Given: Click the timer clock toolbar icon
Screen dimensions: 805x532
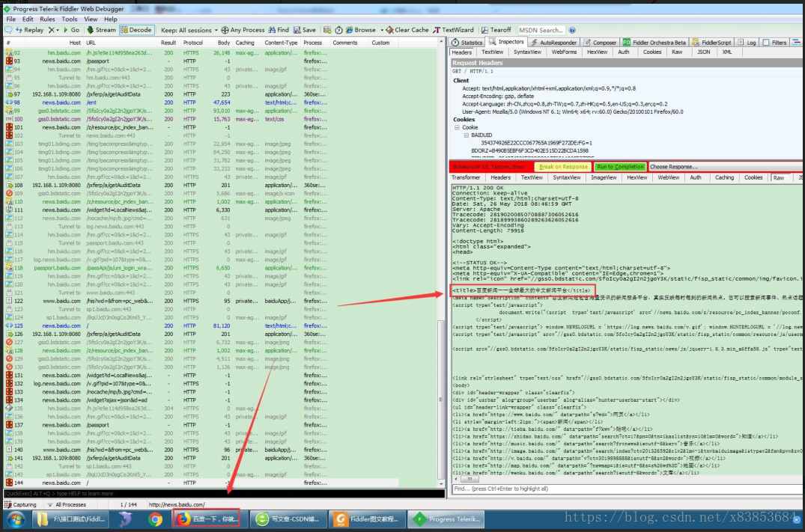Looking at the screenshot, I should pyautogui.click(x=338, y=30).
